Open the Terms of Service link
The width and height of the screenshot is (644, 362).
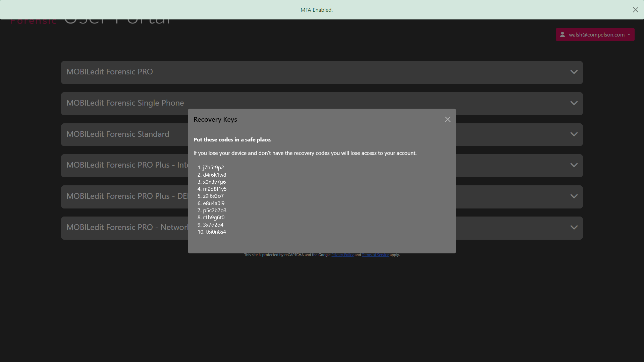coord(375,255)
